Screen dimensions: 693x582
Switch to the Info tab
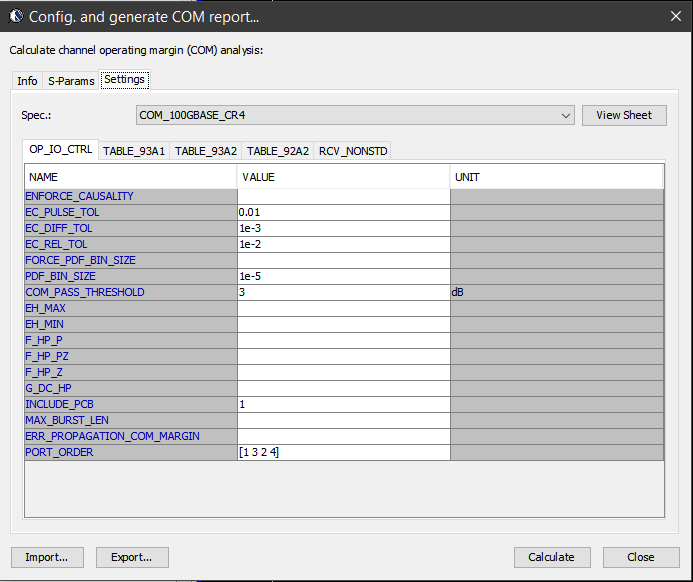pos(27,81)
